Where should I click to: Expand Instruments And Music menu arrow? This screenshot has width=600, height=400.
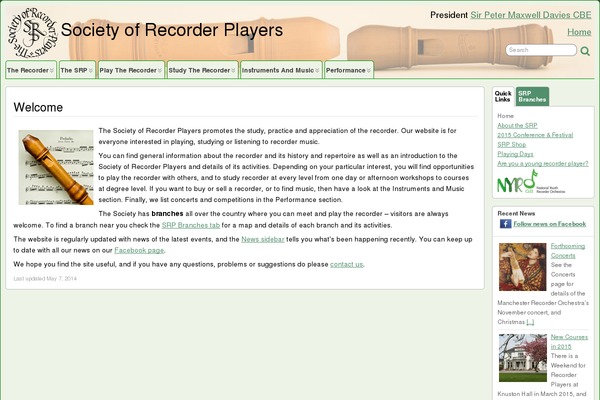click(317, 70)
